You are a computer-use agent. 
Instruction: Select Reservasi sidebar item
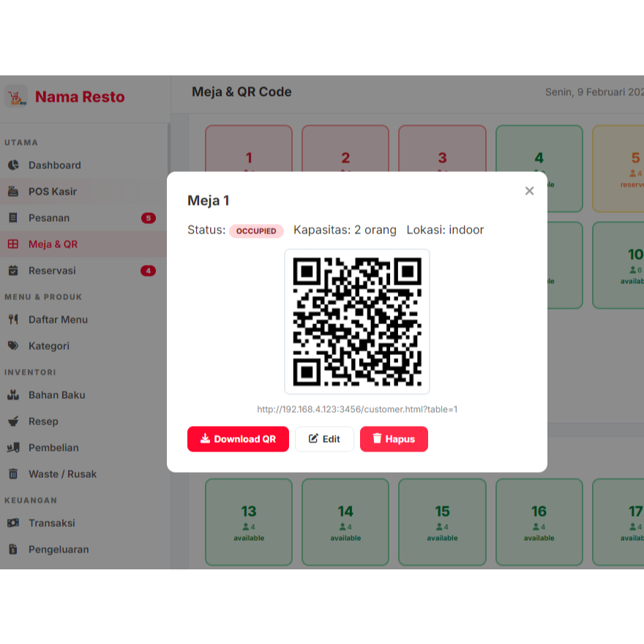click(x=83, y=270)
